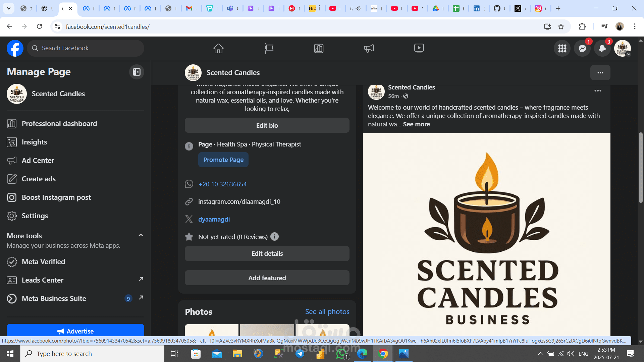
Task: Open Chrome media controls icon
Action: tap(604, 26)
